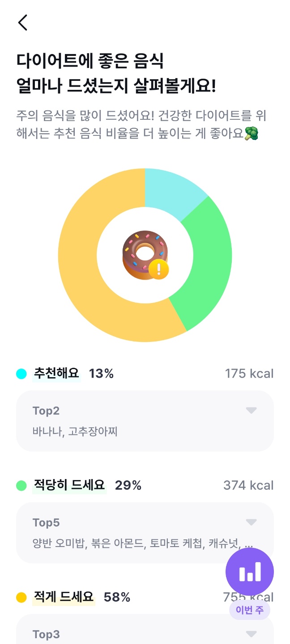This screenshot has height=644, width=290.
Task: Expand the Top2 recommended foods list
Action: pyautogui.click(x=251, y=410)
